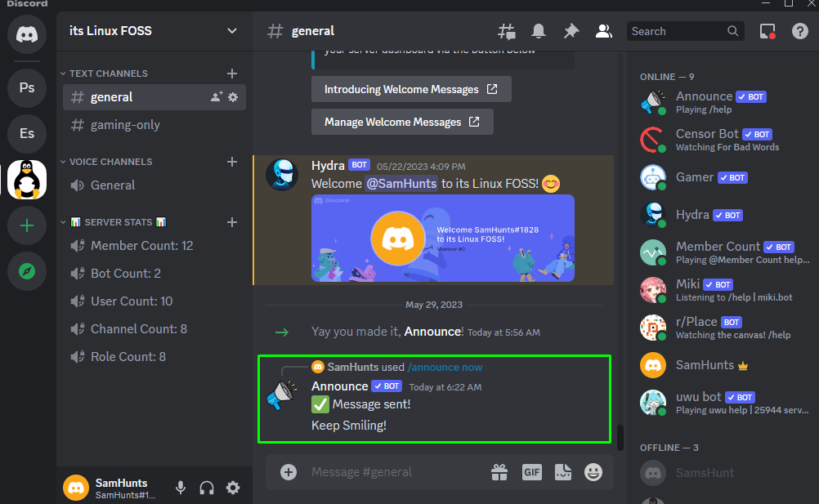Create a channel in SERVER STATS
The height and width of the screenshot is (504, 819).
(232, 222)
